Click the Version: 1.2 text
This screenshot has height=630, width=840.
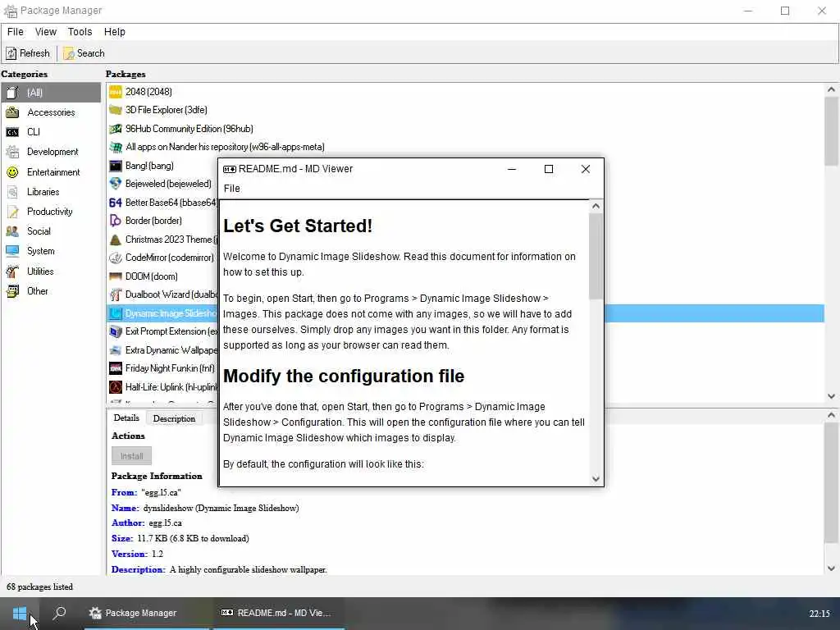(x=137, y=554)
